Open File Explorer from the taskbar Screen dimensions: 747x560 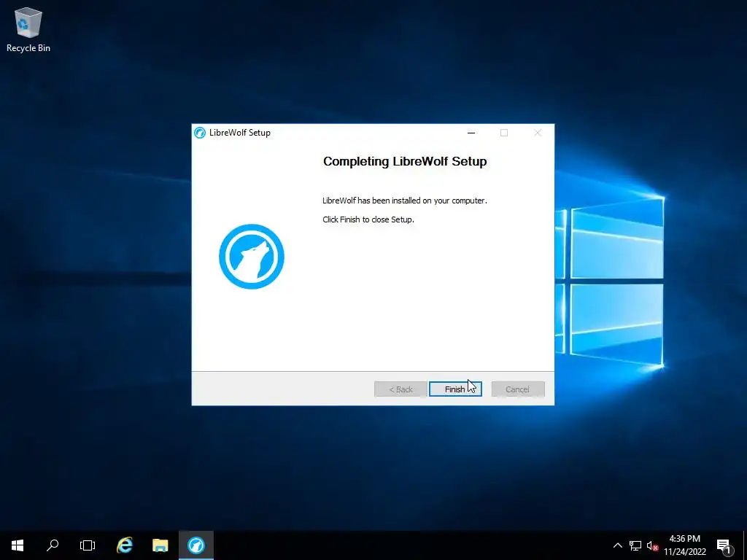(x=160, y=545)
